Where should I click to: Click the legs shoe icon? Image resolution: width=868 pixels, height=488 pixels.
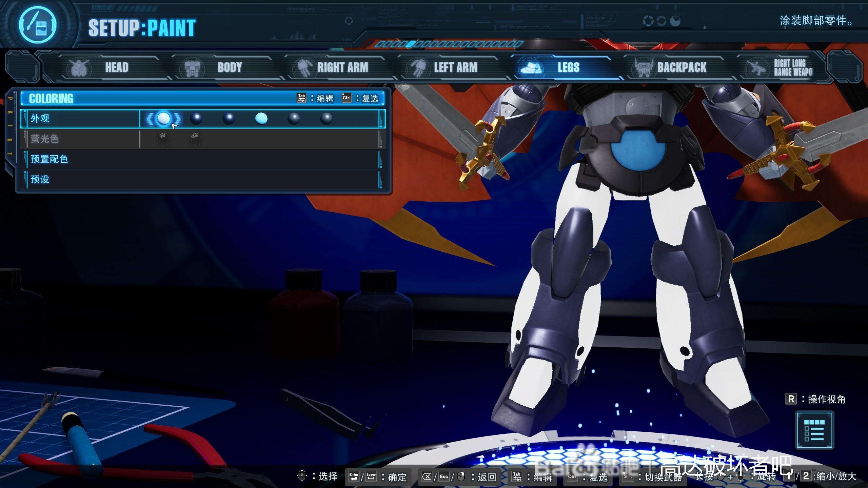531,68
